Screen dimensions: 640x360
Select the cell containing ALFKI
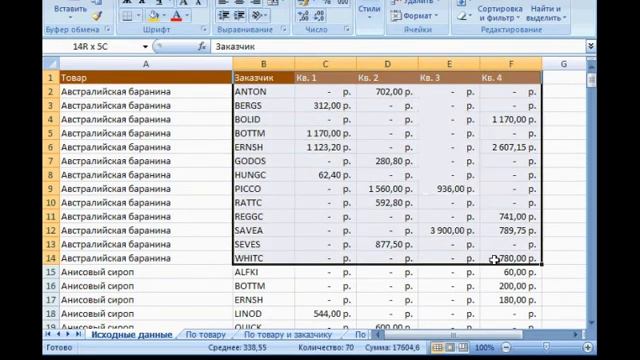[263, 272]
